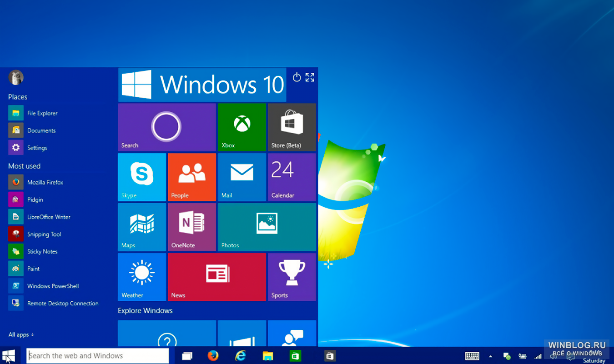The width and height of the screenshot is (614, 364).
Task: Expand the All apps list
Action: (x=21, y=334)
